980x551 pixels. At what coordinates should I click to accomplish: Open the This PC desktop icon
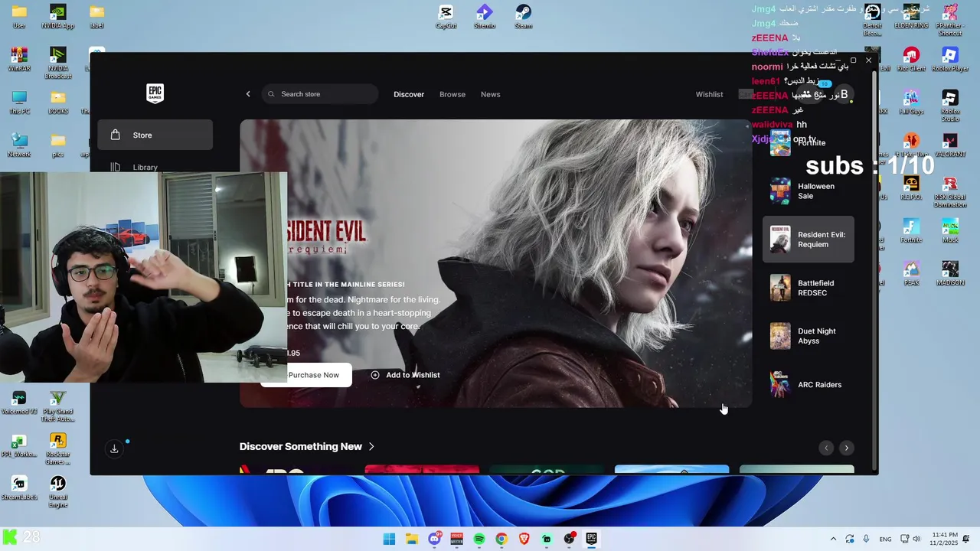coord(19,103)
